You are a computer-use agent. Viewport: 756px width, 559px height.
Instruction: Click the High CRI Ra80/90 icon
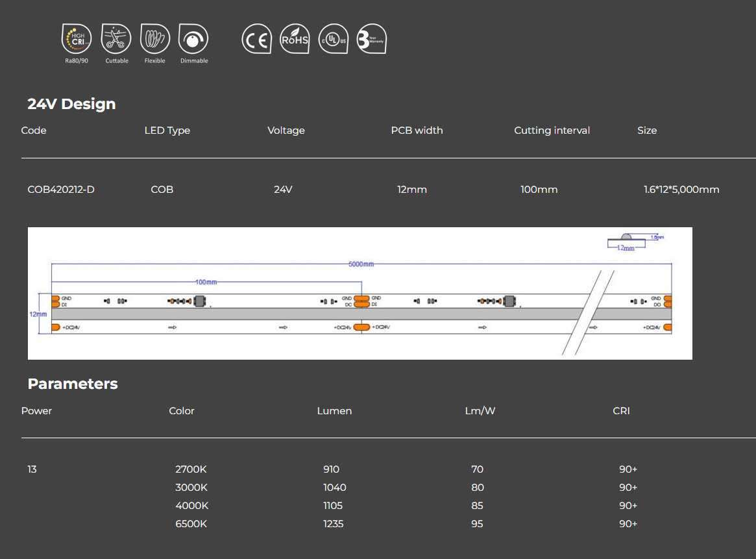click(77, 40)
